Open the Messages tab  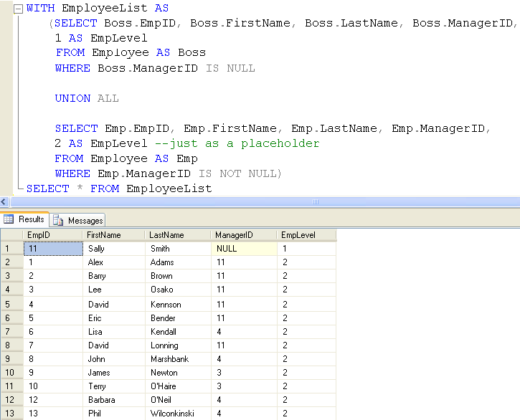click(x=77, y=221)
